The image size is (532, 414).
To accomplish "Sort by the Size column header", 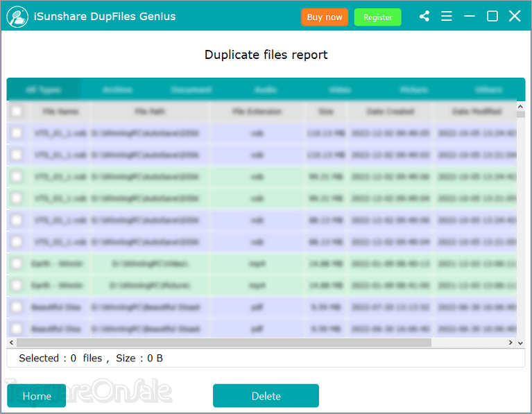I will point(326,112).
